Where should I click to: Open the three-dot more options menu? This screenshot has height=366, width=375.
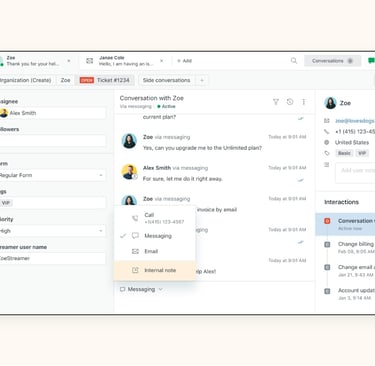(x=304, y=102)
